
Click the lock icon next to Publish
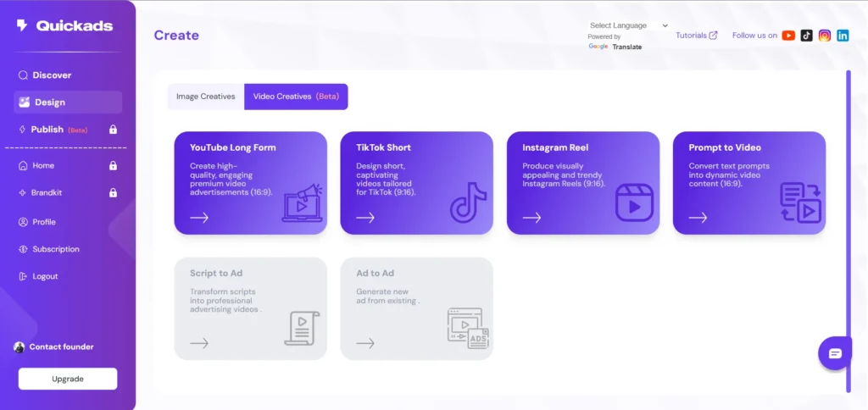[x=113, y=130]
